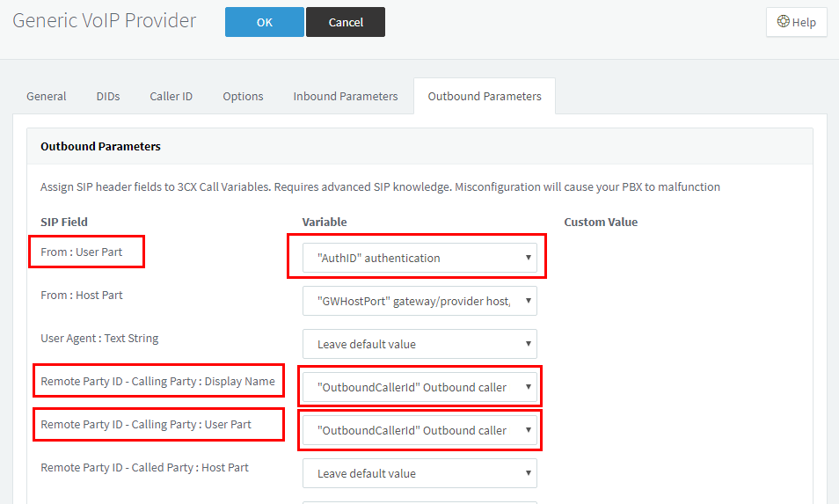839x504 pixels.
Task: Click the 'Custom Value' column header
Action: tap(601, 222)
